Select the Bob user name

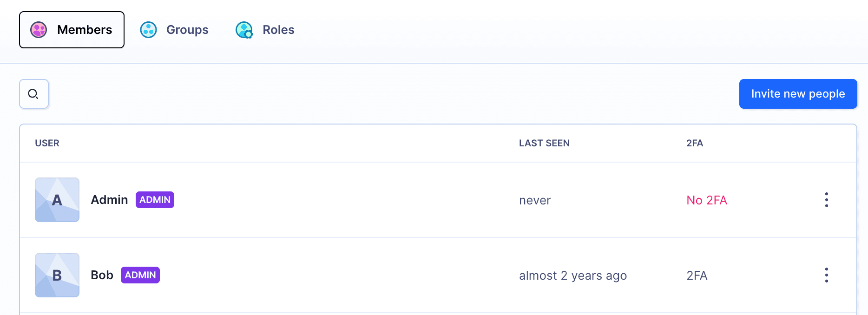102,275
